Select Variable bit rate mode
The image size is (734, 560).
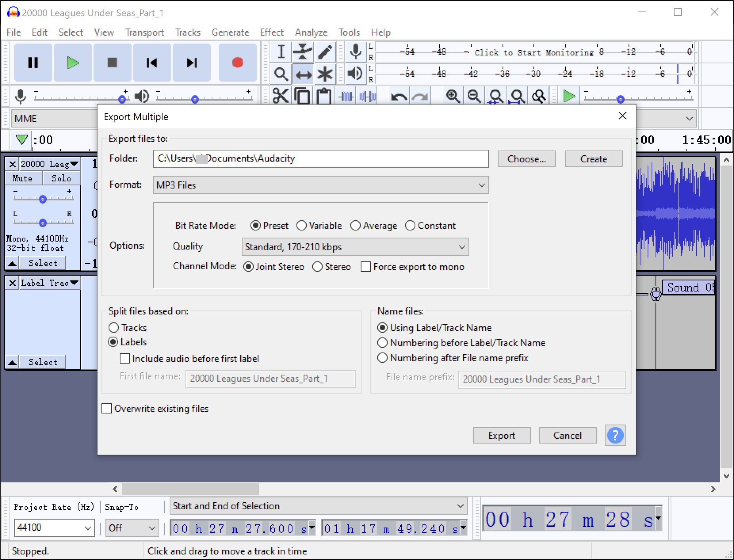click(302, 225)
